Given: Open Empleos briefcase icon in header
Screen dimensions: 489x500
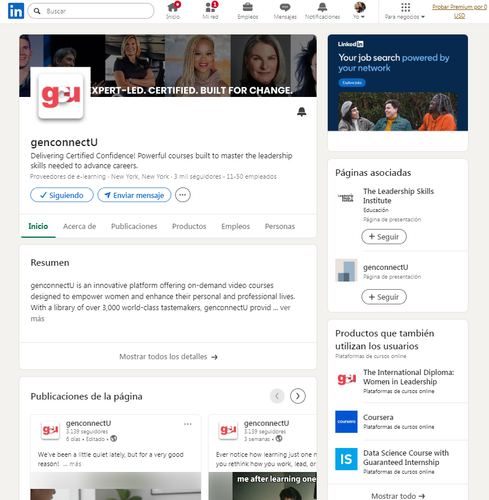Looking at the screenshot, I should (x=248, y=11).
